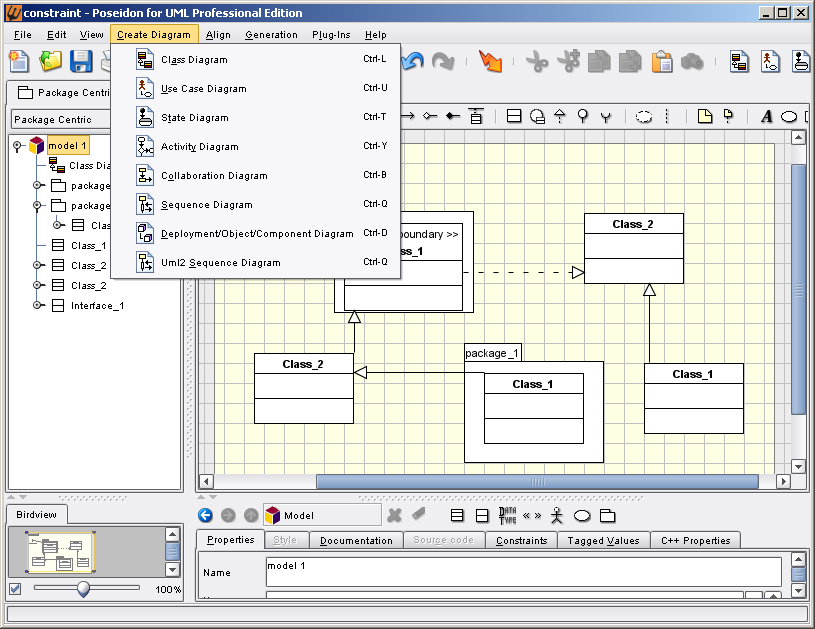This screenshot has height=629, width=815.
Task: Click the New Class Diagram toolbar icon
Action: [739, 61]
